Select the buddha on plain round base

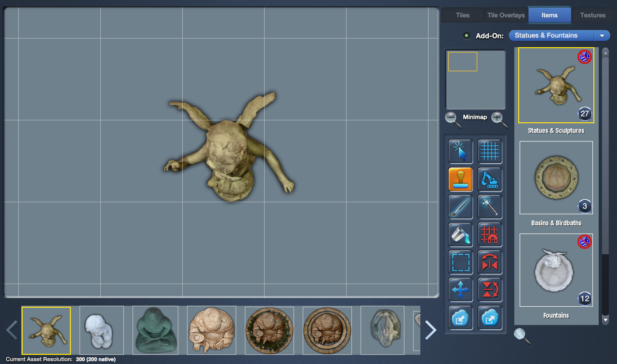pos(327,330)
